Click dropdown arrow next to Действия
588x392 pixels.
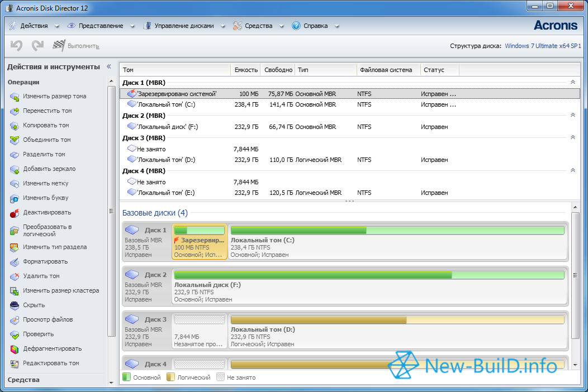[x=56, y=26]
